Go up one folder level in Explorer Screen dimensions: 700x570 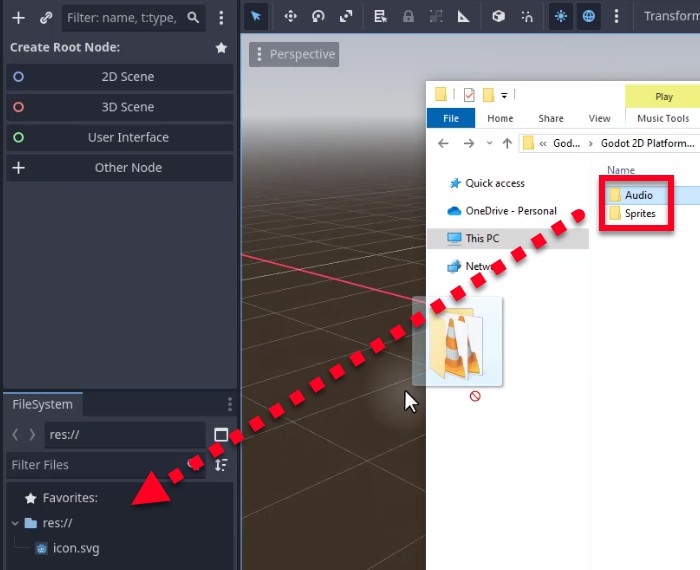tap(507, 143)
